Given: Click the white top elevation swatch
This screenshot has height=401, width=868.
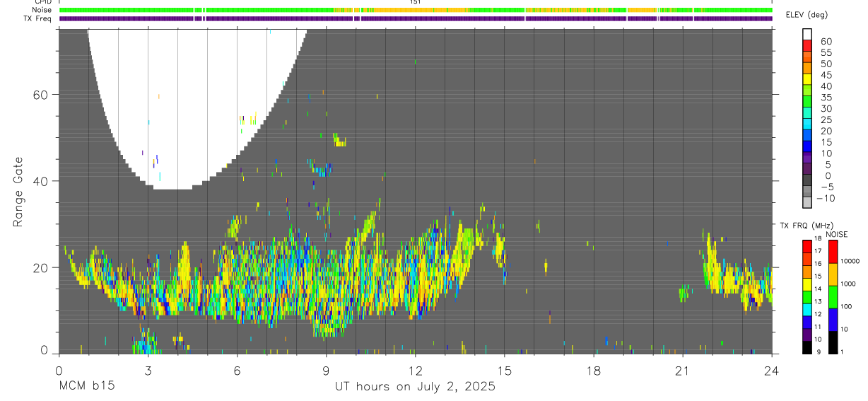Looking at the screenshot, I should (807, 33).
